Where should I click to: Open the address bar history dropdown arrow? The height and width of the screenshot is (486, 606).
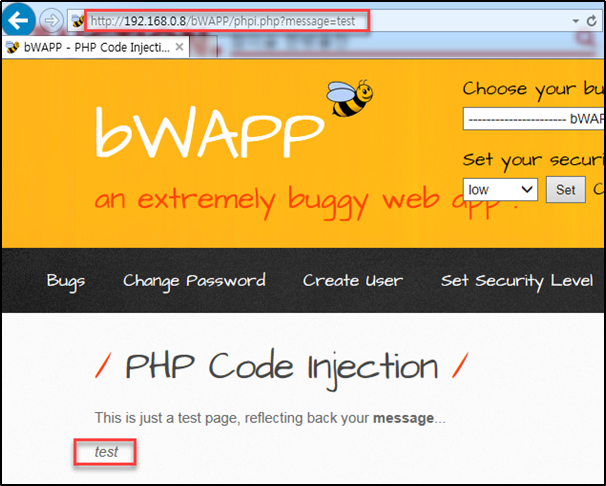point(575,21)
